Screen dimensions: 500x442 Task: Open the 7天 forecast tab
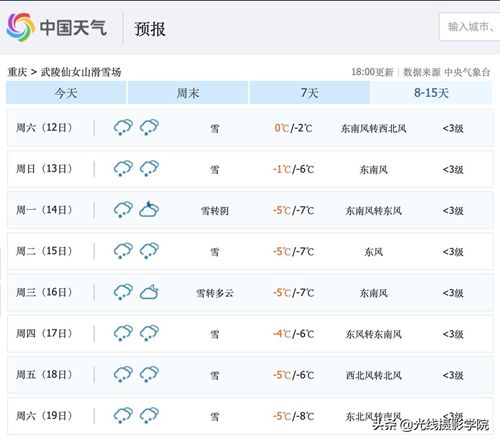[x=309, y=93]
